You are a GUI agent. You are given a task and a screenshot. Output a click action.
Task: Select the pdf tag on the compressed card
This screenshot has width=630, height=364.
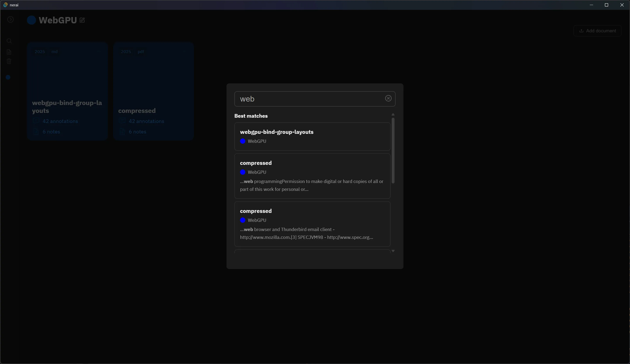141,52
